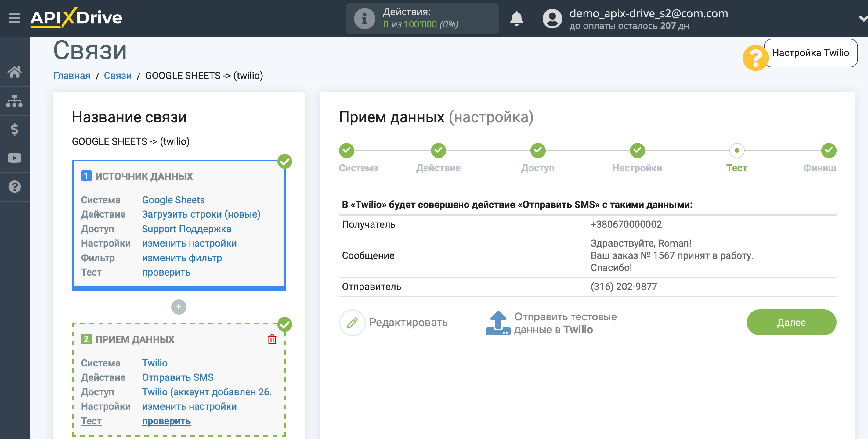Open the YouTube video sidebar icon
Viewport: 868px width, 439px height.
point(14,158)
